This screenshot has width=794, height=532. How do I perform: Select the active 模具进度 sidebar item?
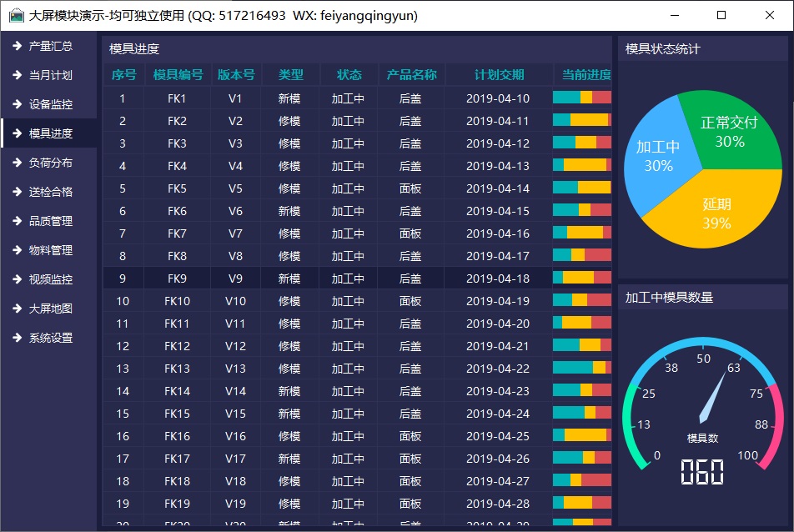51,133
